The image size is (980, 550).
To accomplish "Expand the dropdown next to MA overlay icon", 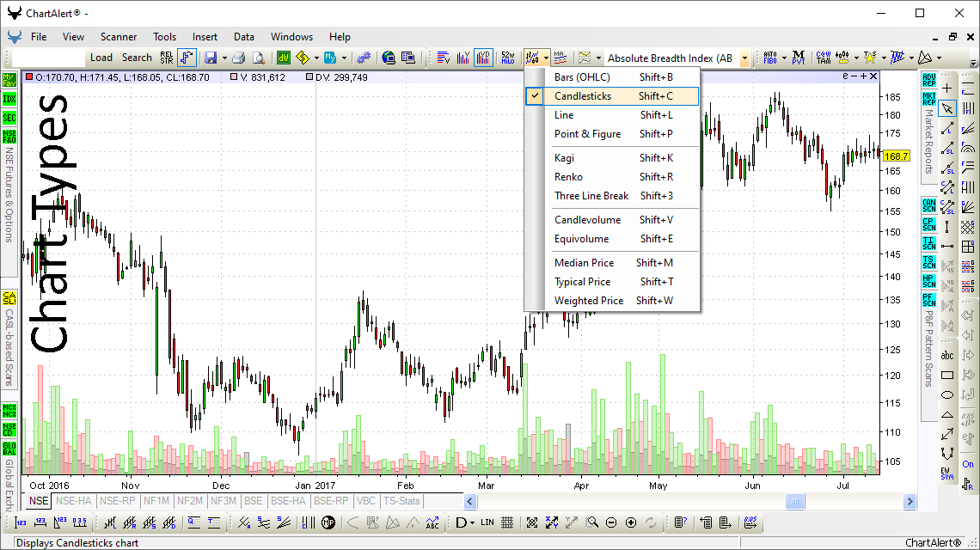I will (599, 58).
